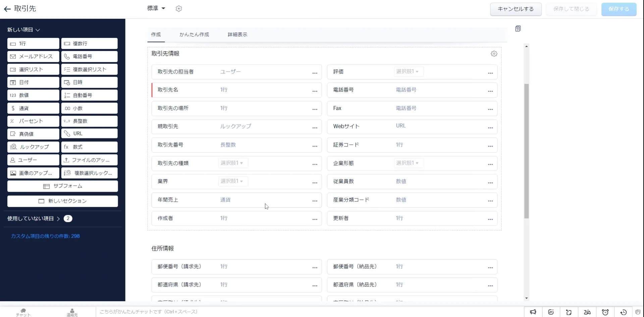The width and height of the screenshot is (644, 317).
Task: Click the ZA translation icon in bottom bar
Action: point(587,312)
